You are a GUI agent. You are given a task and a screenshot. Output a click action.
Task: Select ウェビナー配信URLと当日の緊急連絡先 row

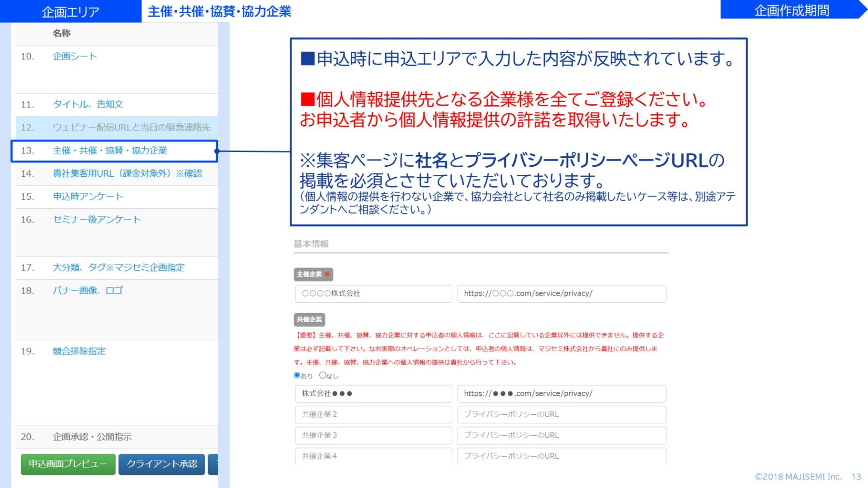pos(131,127)
